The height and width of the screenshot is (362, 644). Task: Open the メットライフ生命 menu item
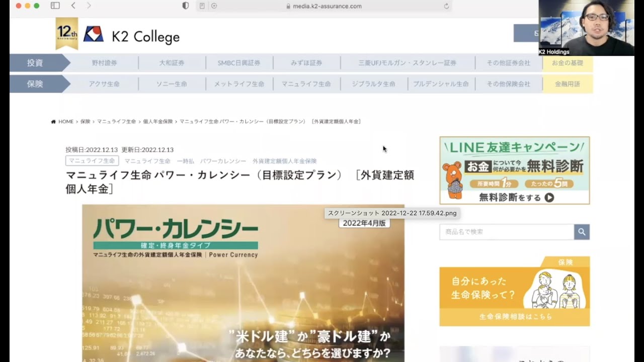[239, 84]
